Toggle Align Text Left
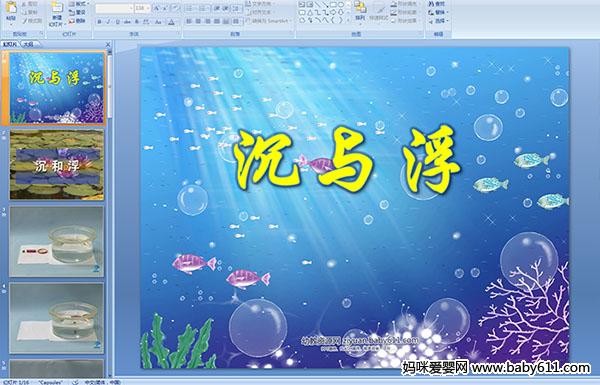Image resolution: width=600 pixels, height=385 pixels. (189, 21)
